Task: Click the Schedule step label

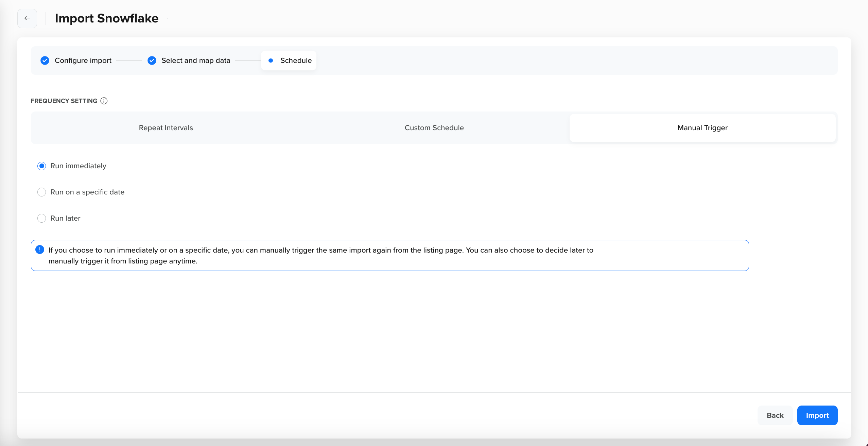Action: 296,61
